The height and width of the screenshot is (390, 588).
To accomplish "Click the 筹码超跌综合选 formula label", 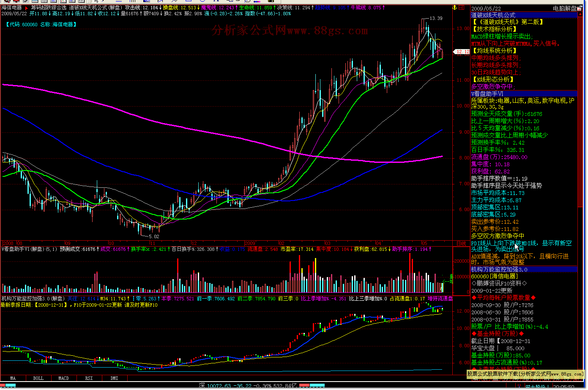I will pyautogui.click(x=49, y=8).
